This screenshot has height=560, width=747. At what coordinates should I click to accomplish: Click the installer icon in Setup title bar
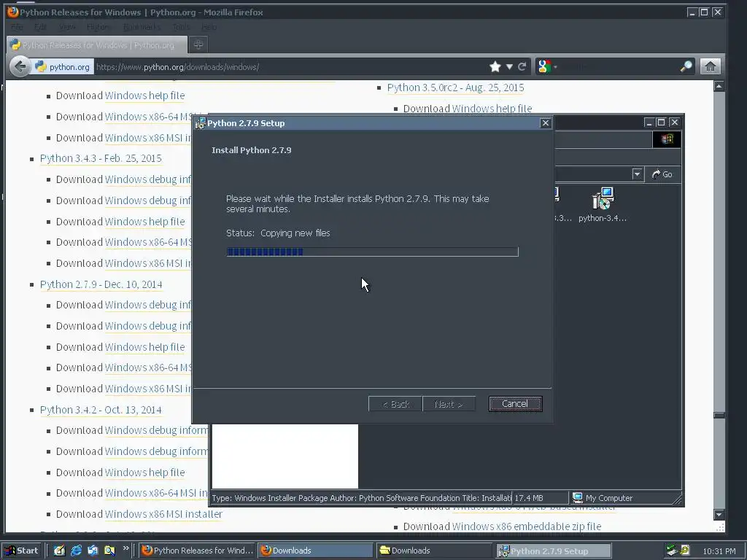[200, 123]
